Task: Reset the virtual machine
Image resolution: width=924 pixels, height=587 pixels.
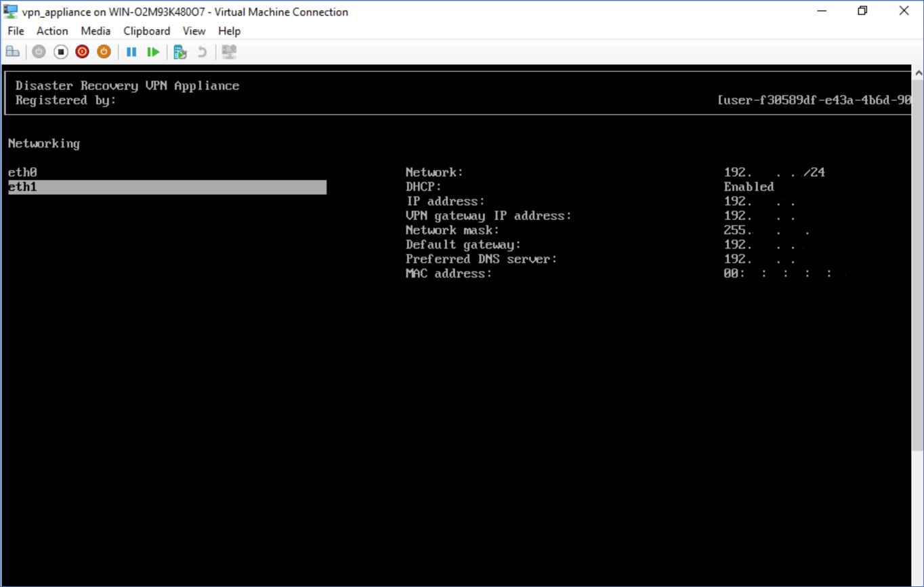Action: [152, 51]
